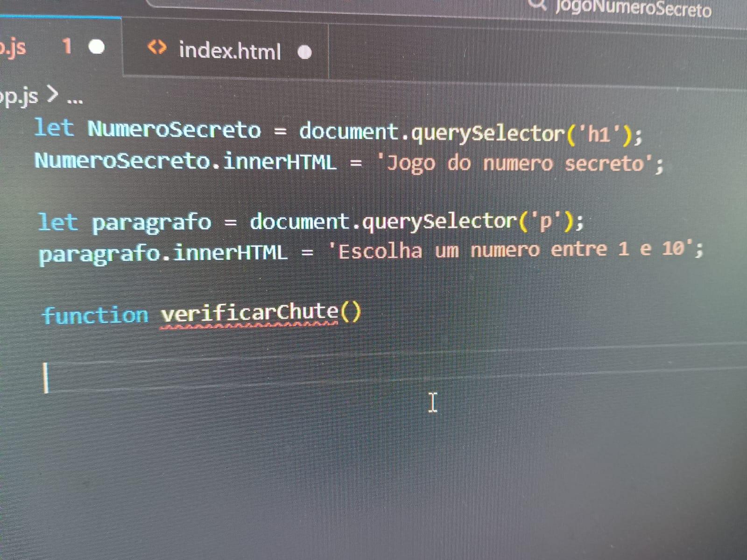The image size is (747, 560).
Task: Expand the breadcrumb chevron after p.js
Action: [x=51, y=97]
